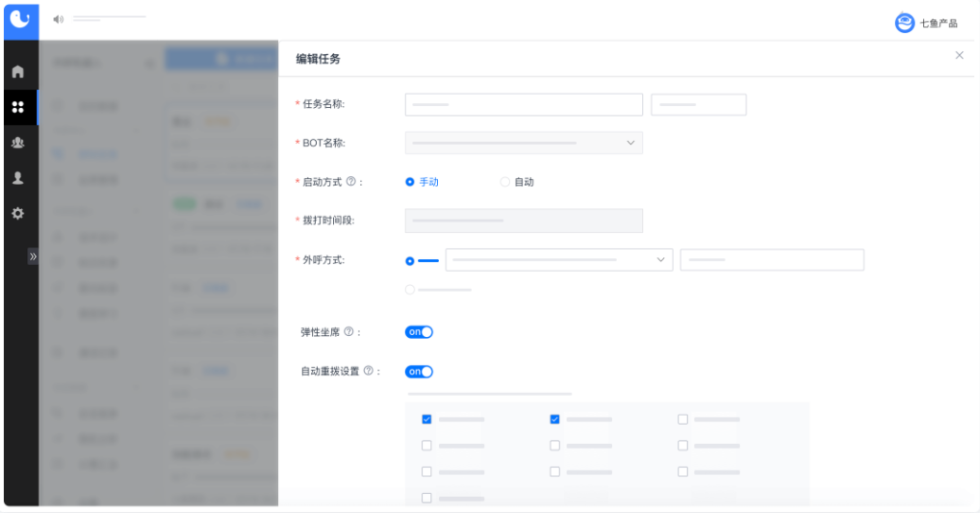980x513 pixels.
Task: Open settings gear icon in sidebar
Action: point(17,214)
